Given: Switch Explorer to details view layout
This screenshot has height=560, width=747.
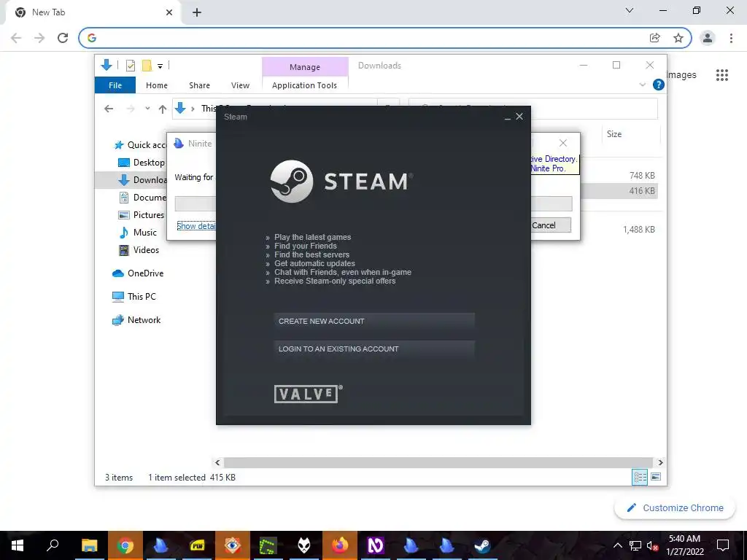Looking at the screenshot, I should pyautogui.click(x=639, y=477).
